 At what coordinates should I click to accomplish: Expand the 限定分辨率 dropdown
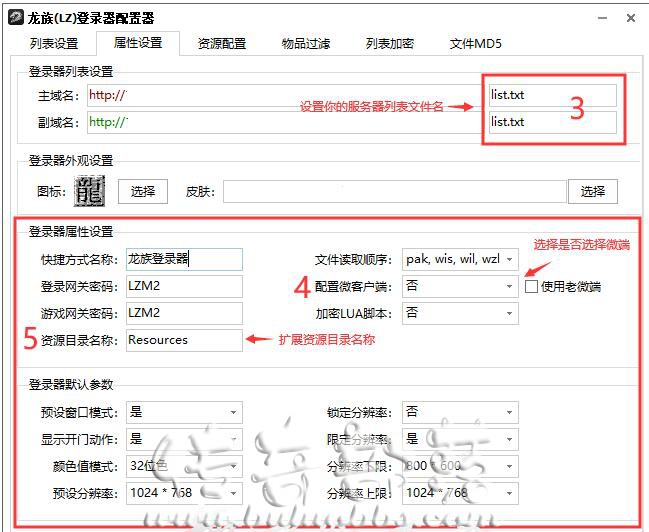click(x=460, y=439)
